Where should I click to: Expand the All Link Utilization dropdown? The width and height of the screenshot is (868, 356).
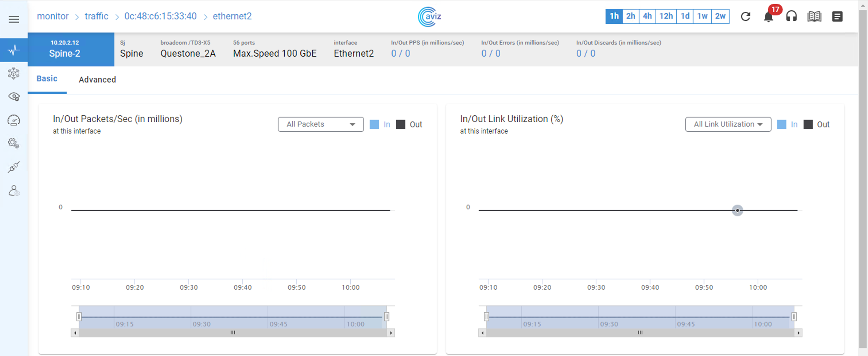(728, 124)
